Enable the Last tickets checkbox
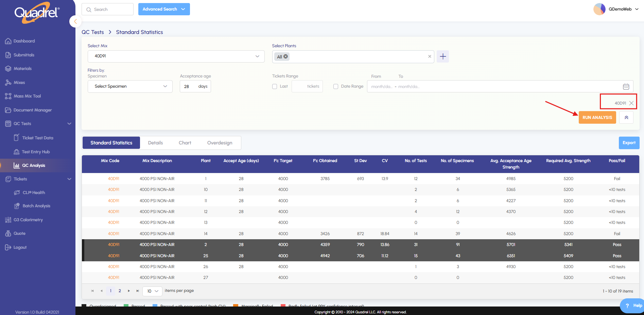 tap(275, 87)
